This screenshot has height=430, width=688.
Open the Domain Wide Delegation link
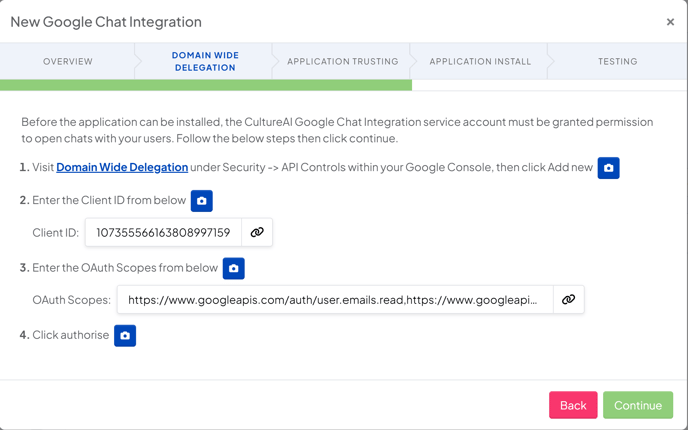click(122, 167)
